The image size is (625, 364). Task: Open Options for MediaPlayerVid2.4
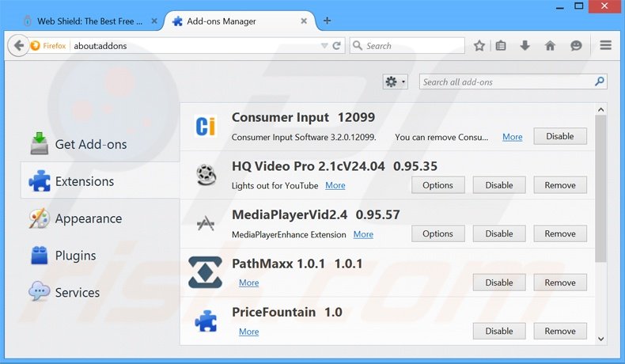[438, 233]
